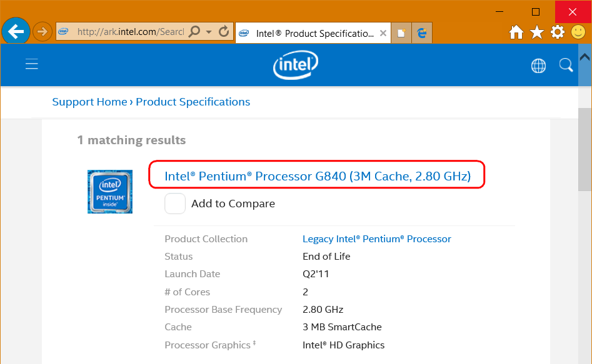The image size is (592, 364).
Task: Go to Support Home breadcrumb
Action: [x=89, y=102]
